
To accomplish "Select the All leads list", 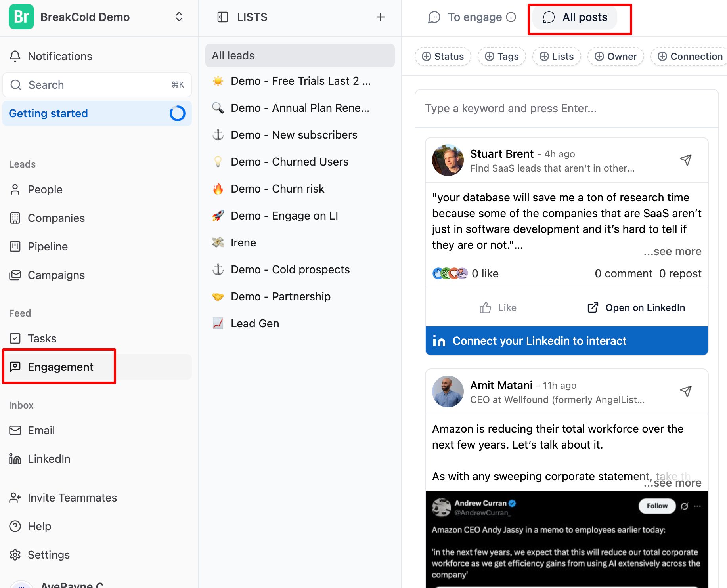I will tap(300, 55).
